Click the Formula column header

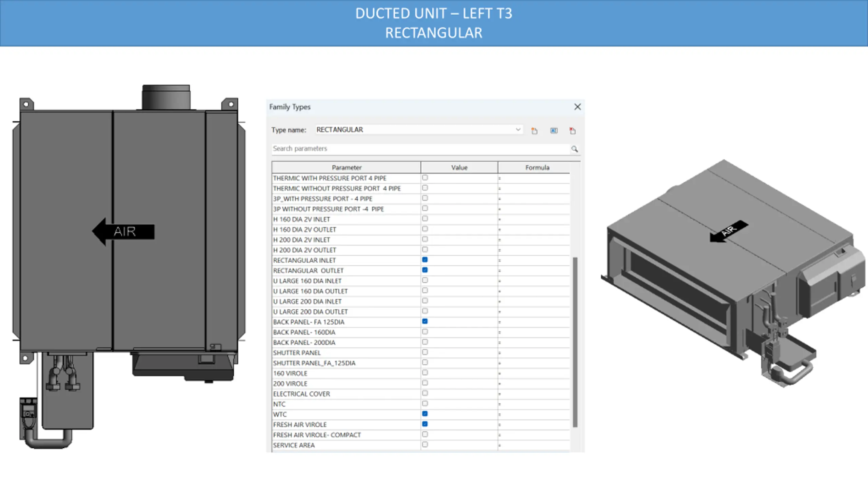[x=537, y=167]
